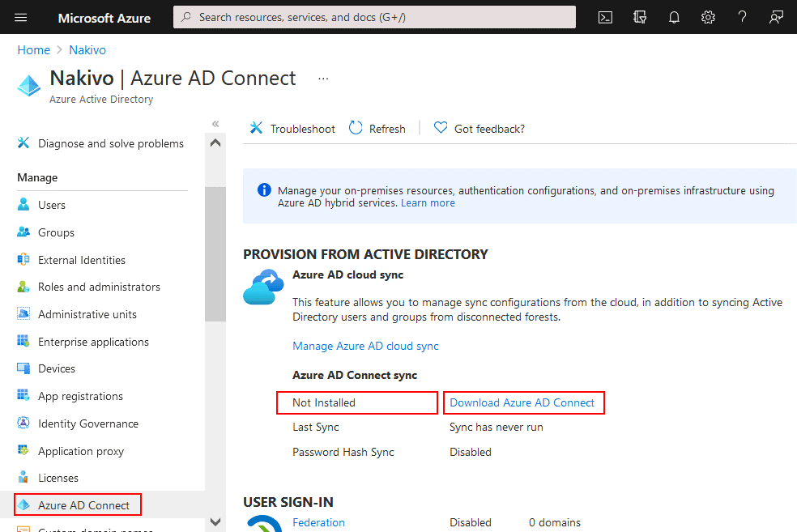The width and height of the screenshot is (797, 532).
Task: Click the down chevron below the sidebar
Action: [x=215, y=521]
